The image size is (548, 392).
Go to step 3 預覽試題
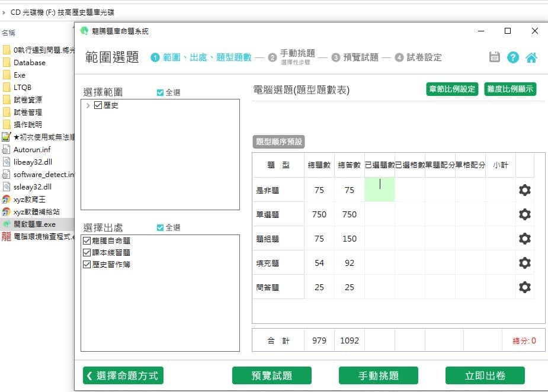coord(355,57)
